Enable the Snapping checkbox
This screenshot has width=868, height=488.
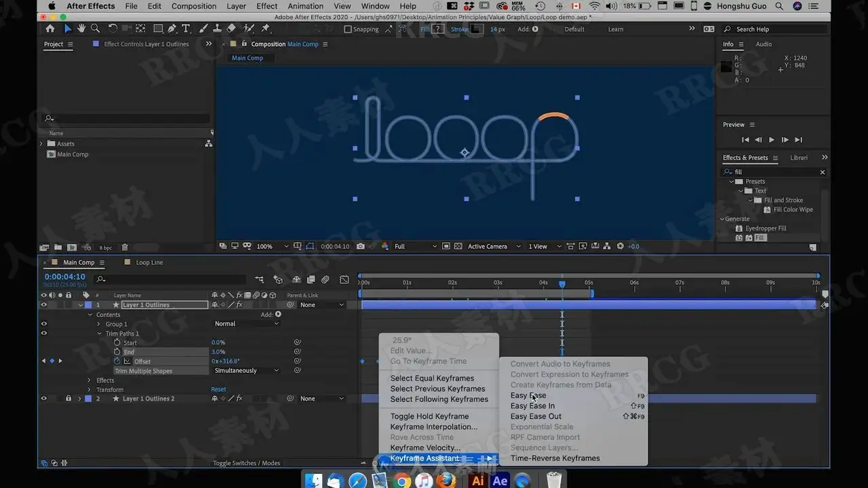point(348,29)
